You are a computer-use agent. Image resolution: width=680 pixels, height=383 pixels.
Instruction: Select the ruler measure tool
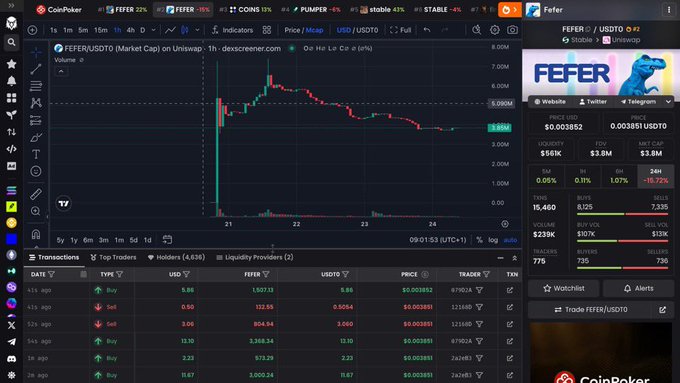tap(36, 194)
